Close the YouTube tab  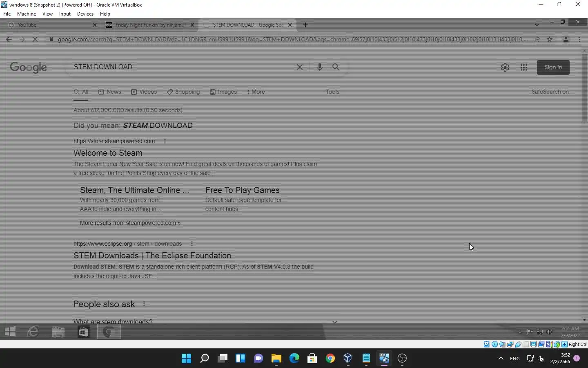[95, 25]
